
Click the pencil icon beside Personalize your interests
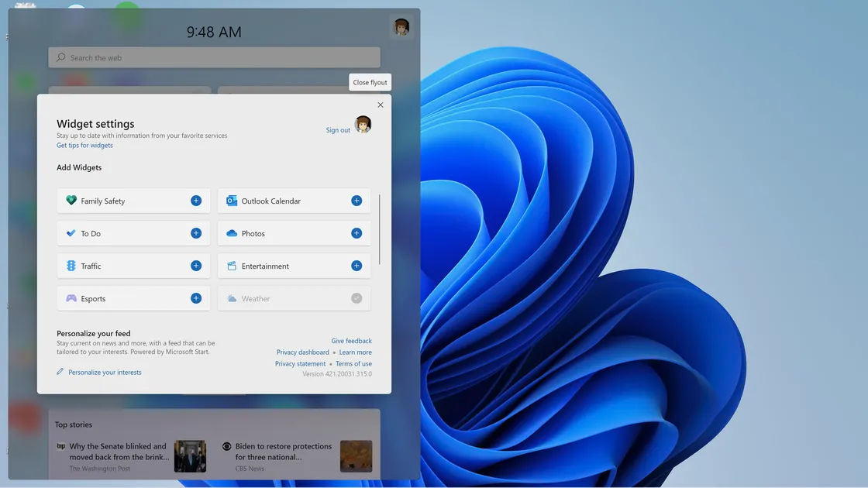tap(60, 372)
